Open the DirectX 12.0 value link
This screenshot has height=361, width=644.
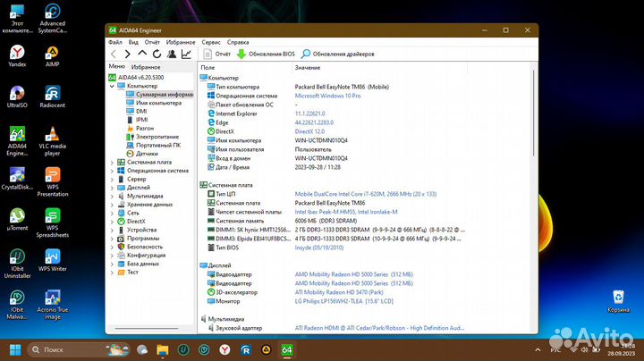(309, 131)
